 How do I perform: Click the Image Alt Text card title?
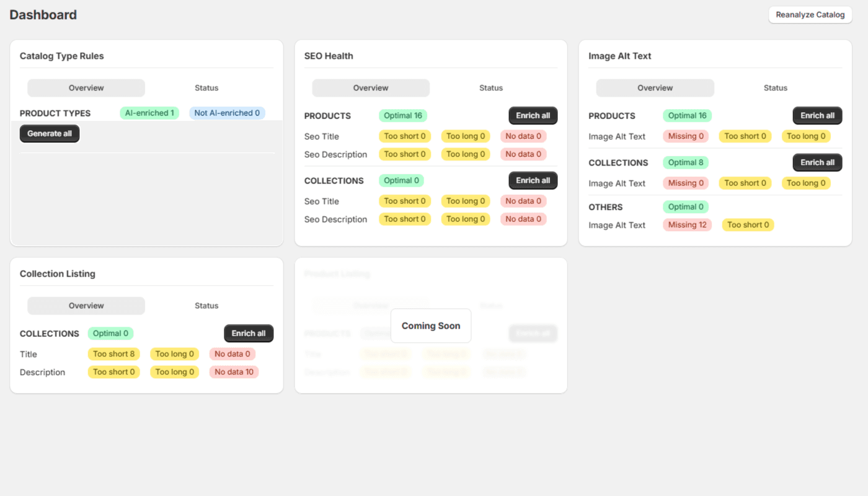[620, 56]
